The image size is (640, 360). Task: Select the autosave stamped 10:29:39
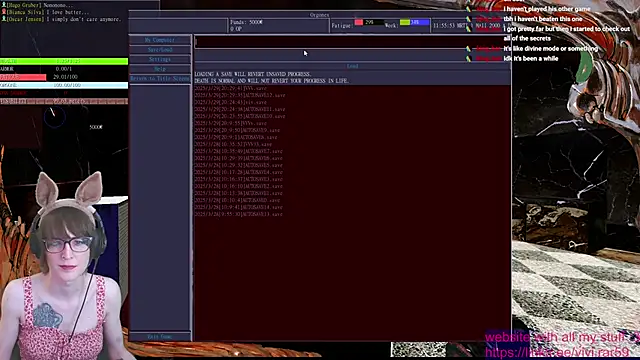tap(238, 158)
